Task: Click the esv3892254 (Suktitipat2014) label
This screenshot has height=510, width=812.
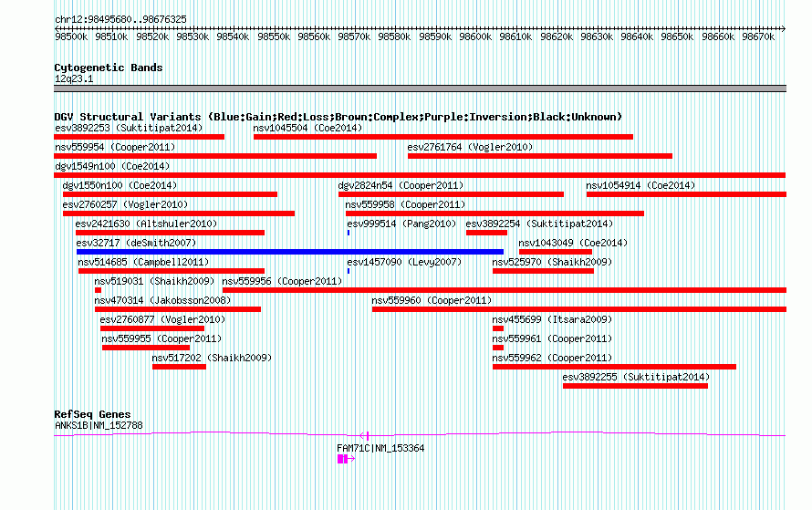Action: (x=539, y=224)
